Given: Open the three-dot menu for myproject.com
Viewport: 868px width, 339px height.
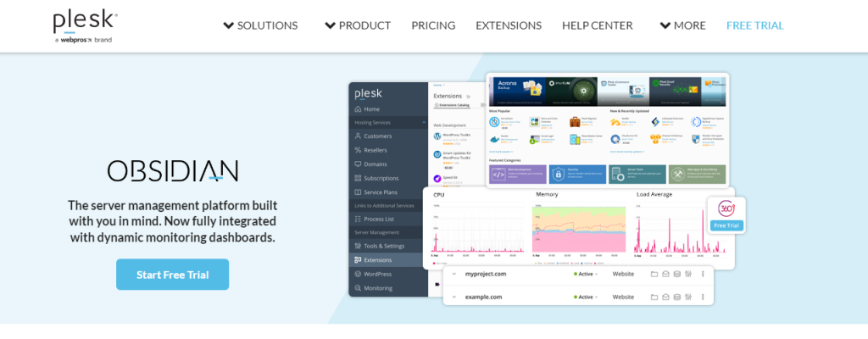Looking at the screenshot, I should (703, 274).
